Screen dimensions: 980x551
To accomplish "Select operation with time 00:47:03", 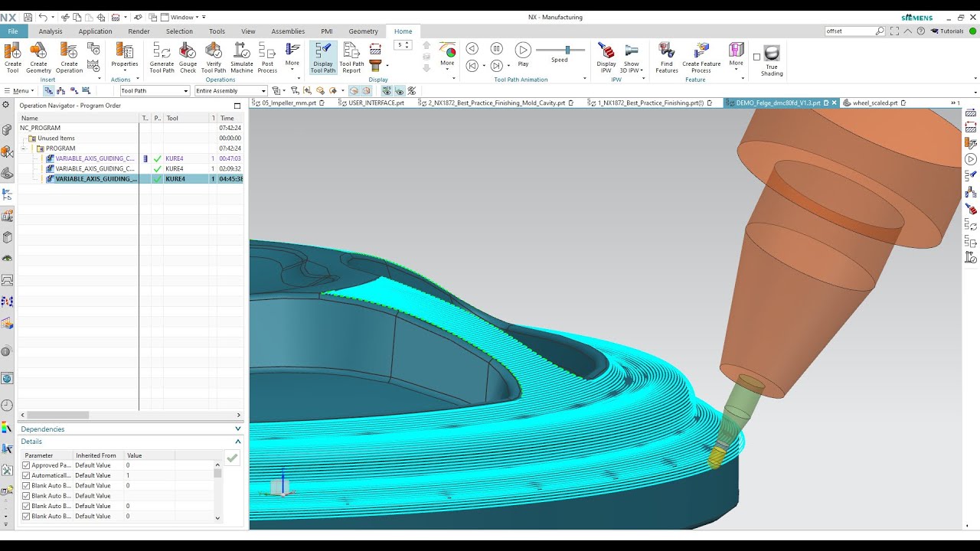I will 130,158.
